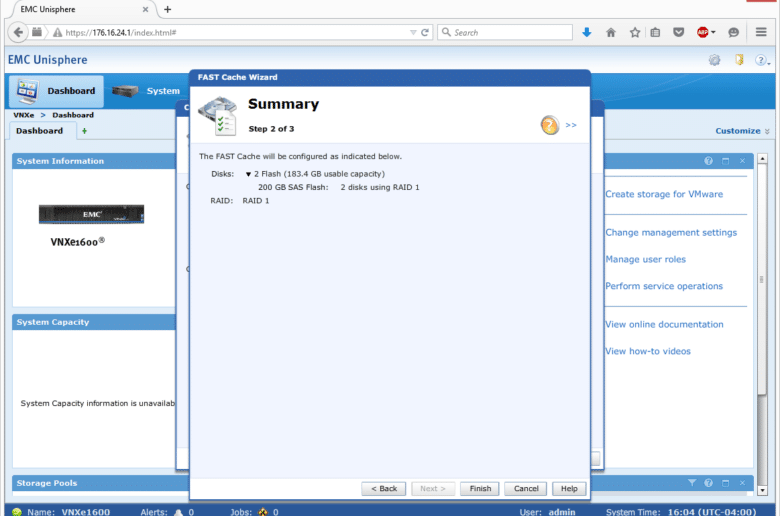Open Manage user roles link
The height and width of the screenshot is (516, 780).
point(646,259)
